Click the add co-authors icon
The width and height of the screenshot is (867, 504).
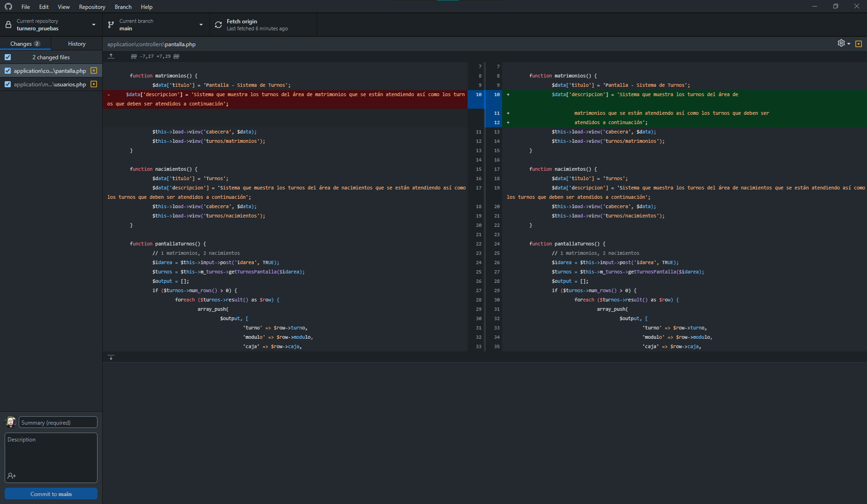coord(12,476)
